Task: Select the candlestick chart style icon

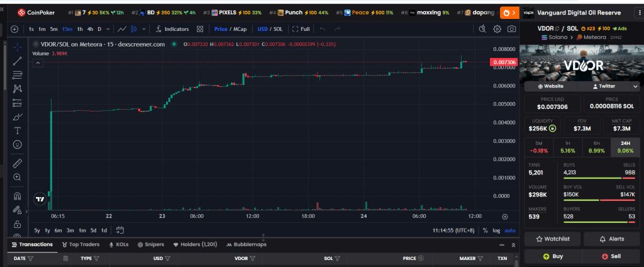Action: click(x=133, y=29)
